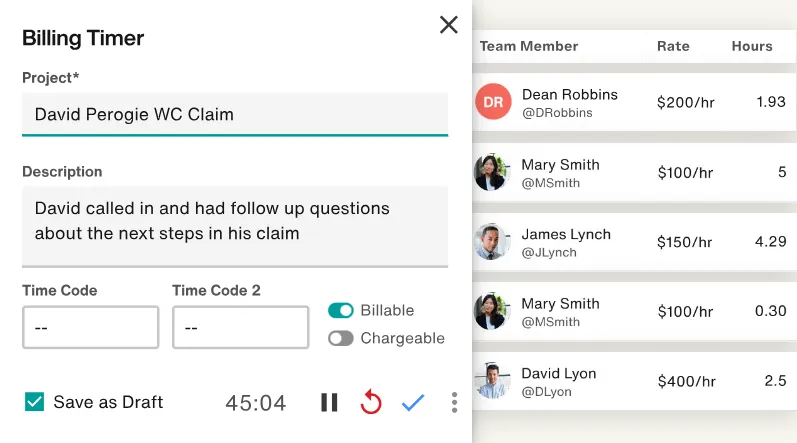Pause the running billing timer
Viewport: 797px width, 443px height.
pos(329,402)
